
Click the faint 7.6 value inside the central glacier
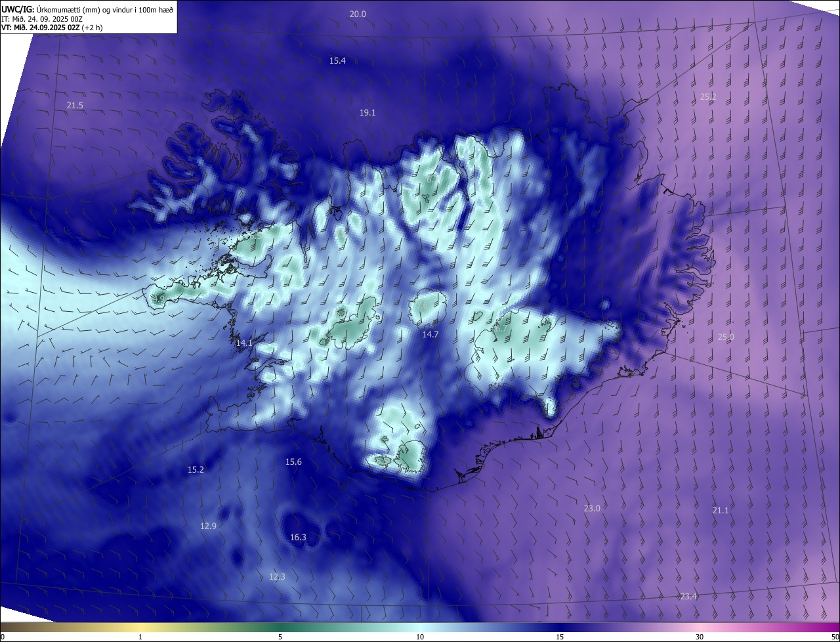click(423, 306)
